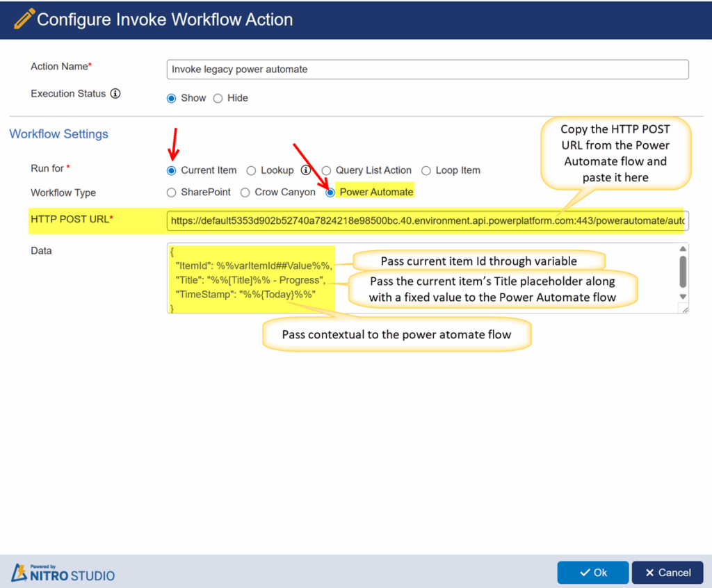Choose Query List Action radio option
The width and height of the screenshot is (712, 588).
(326, 170)
